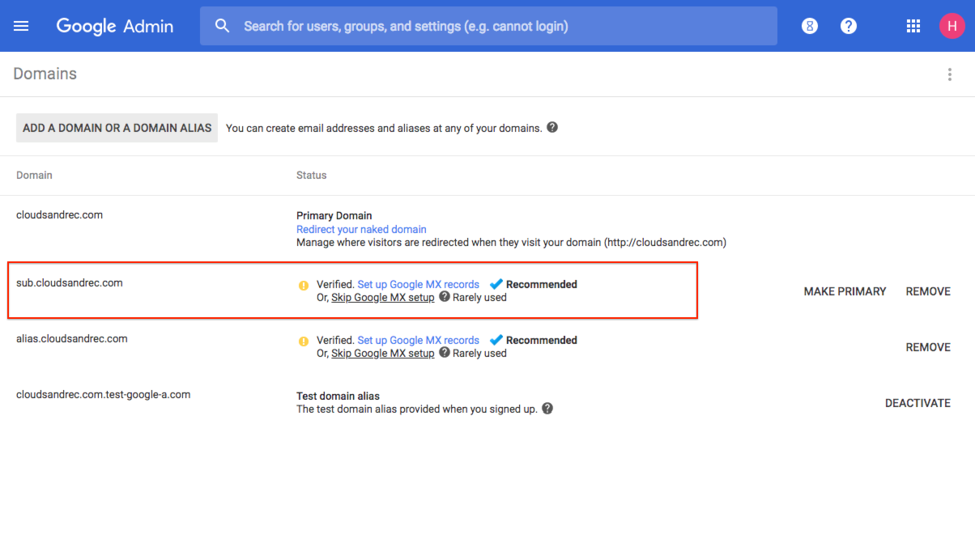Click the Google Admin logo
This screenshot has height=560, width=975.
(115, 26)
